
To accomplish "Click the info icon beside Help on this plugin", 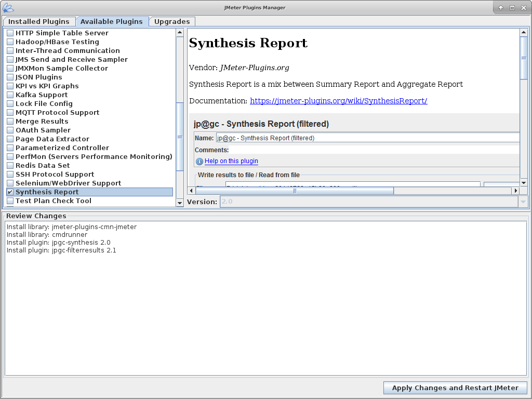I will pyautogui.click(x=199, y=162).
